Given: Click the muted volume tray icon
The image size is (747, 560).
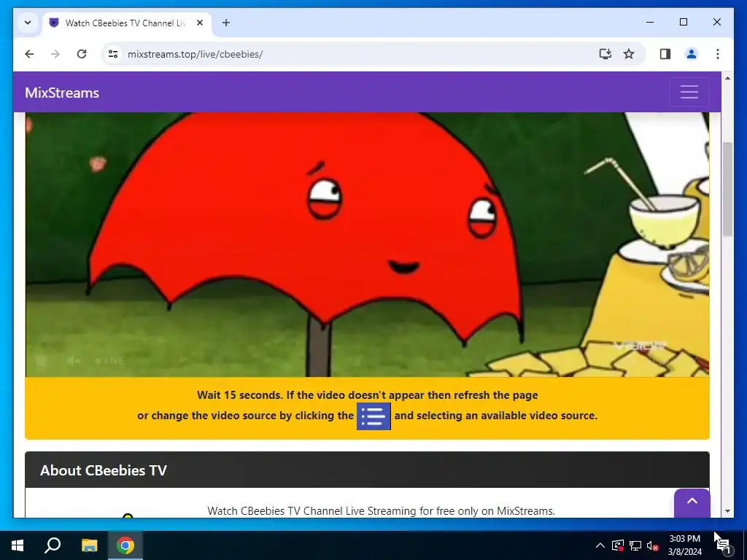Looking at the screenshot, I should 653,545.
